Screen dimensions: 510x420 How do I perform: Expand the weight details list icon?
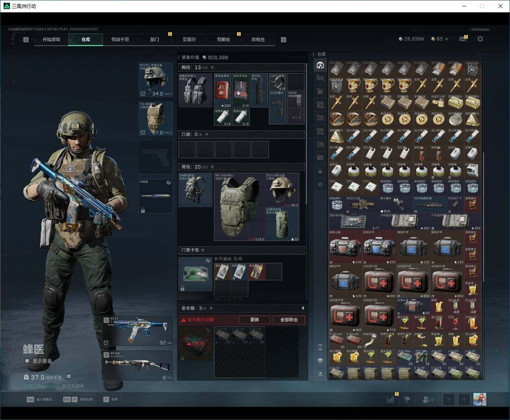[x=68, y=377]
